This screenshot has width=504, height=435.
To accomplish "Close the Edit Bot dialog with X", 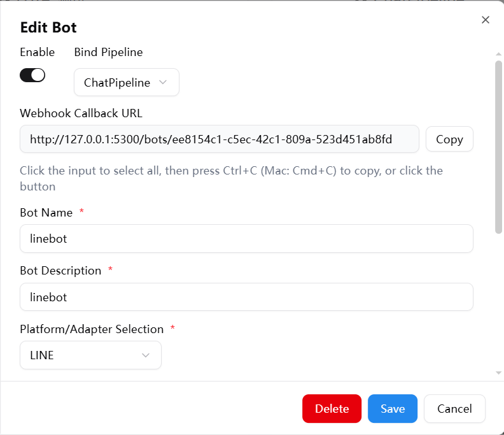I will (x=486, y=20).
